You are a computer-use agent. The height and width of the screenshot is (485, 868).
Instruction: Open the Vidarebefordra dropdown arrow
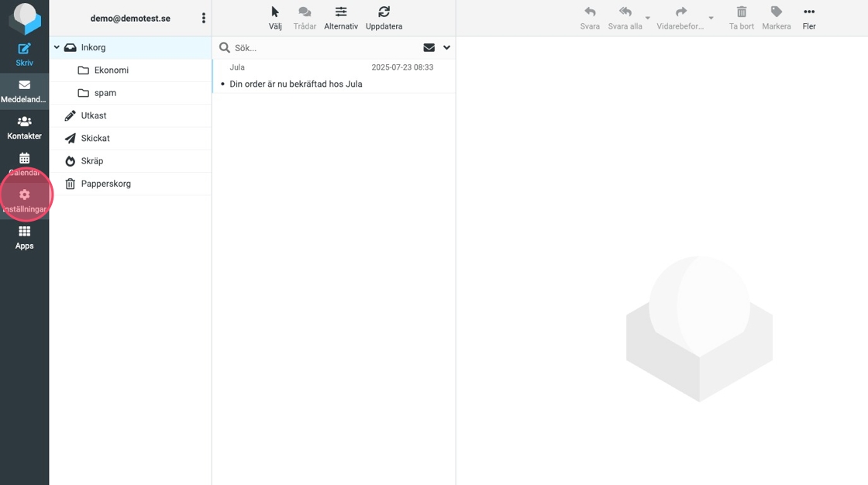point(711,18)
